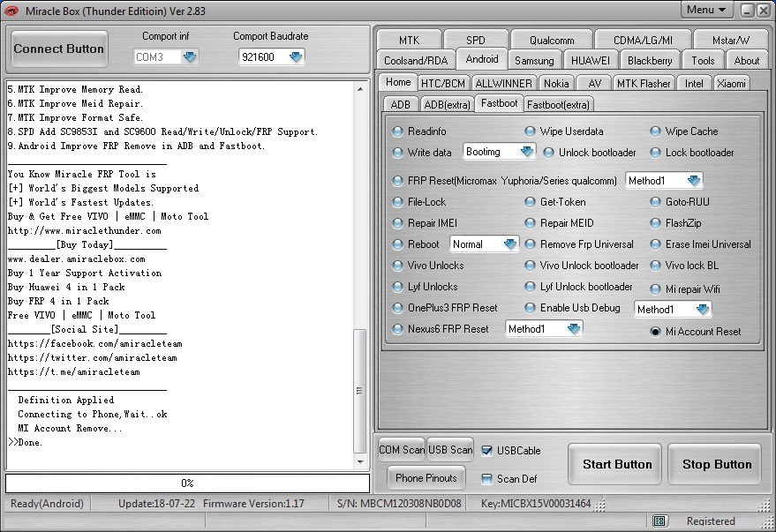Select Vivo Unlock bootloader option

click(x=530, y=266)
